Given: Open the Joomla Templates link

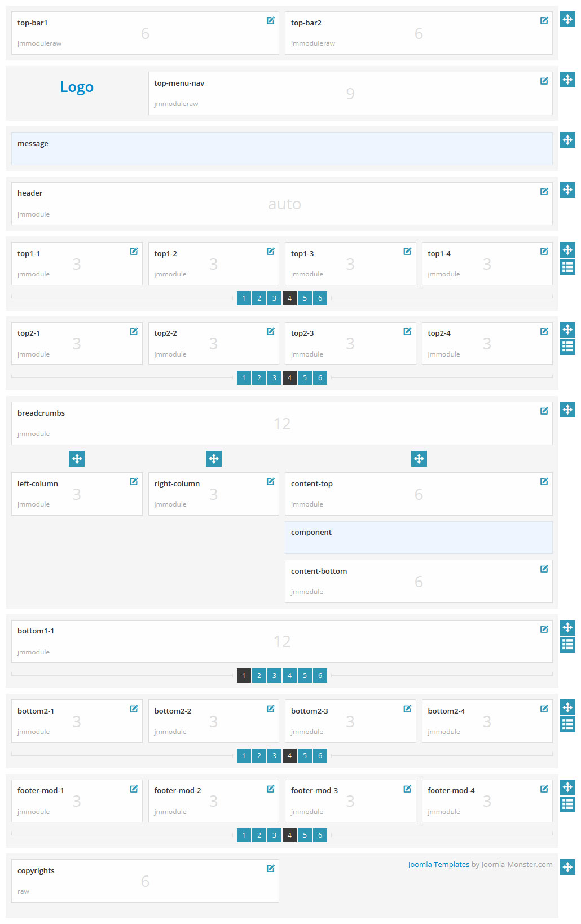Looking at the screenshot, I should [438, 864].
